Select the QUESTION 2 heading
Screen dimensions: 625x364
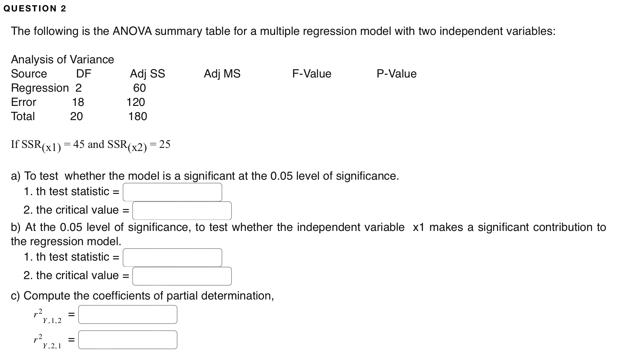tap(35, 8)
